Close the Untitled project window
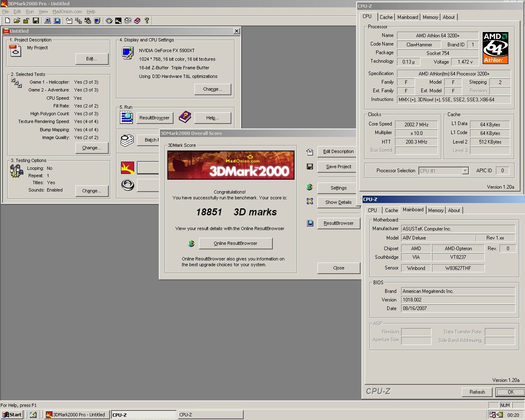 [x=237, y=31]
